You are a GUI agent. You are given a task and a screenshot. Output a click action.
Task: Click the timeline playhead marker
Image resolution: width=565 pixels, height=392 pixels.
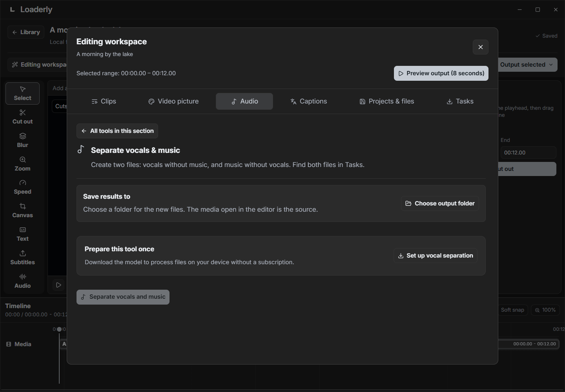(59, 329)
